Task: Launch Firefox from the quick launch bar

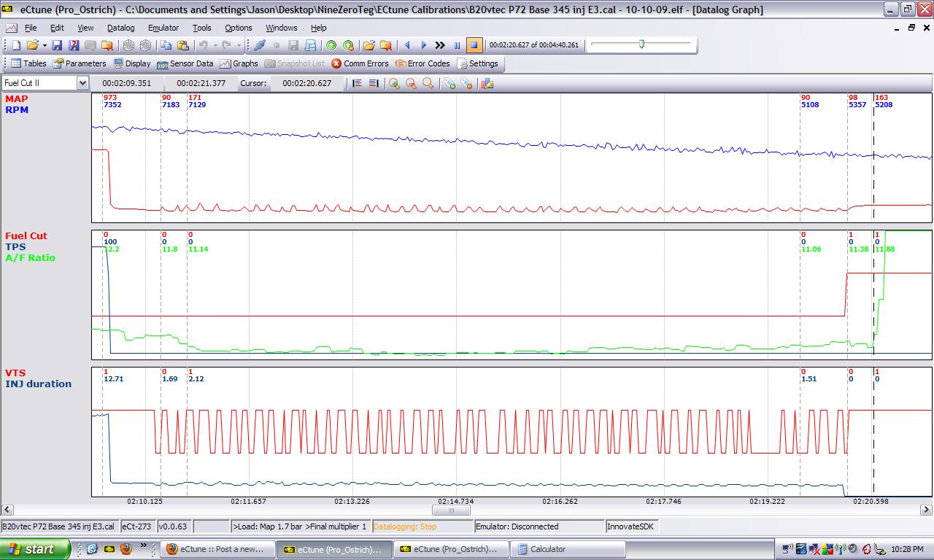Action: point(126,548)
